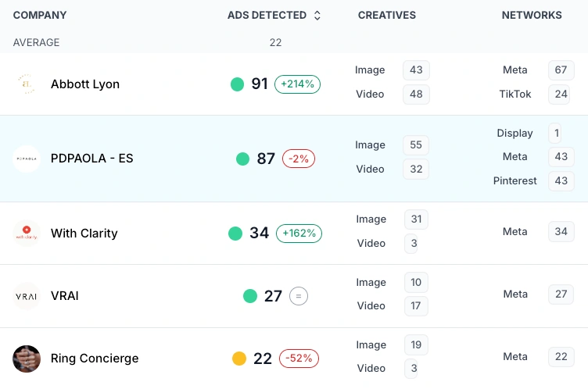Click the PDPAOLA company logo
The width and height of the screenshot is (588, 389).
(x=27, y=159)
